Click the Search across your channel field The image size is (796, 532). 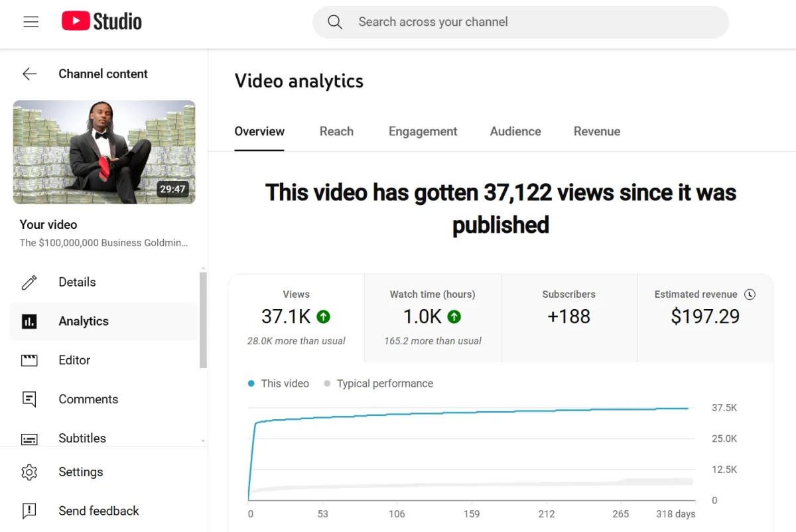521,22
